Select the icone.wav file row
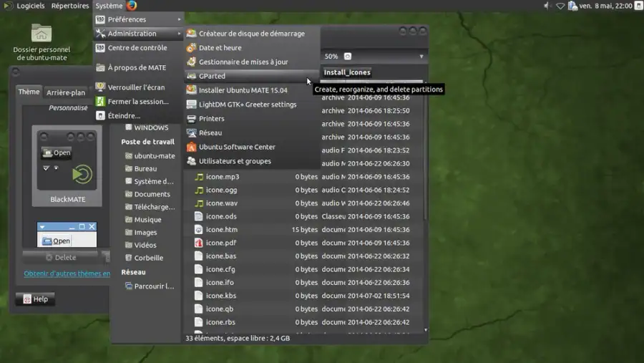Screen dimensions: 644x363 point(302,203)
